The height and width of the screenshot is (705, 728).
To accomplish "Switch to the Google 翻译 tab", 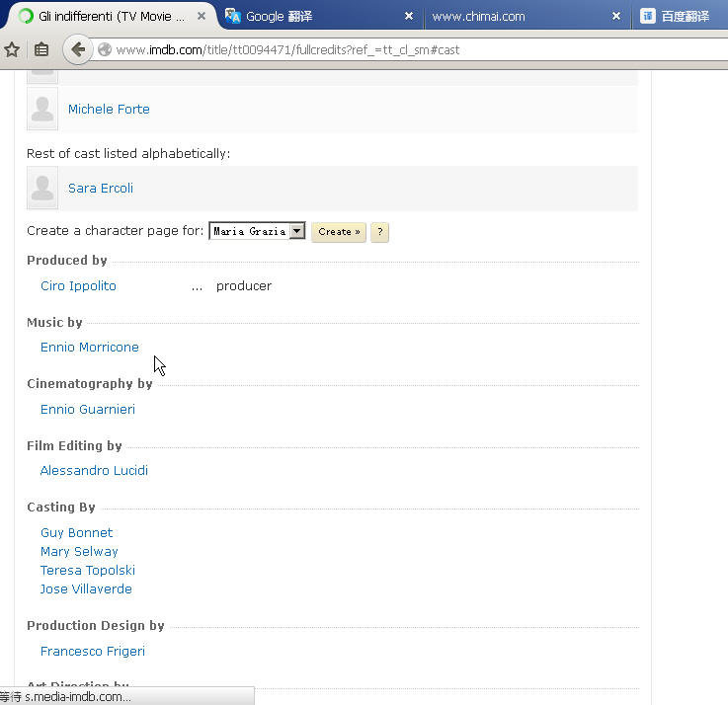I will (320, 16).
